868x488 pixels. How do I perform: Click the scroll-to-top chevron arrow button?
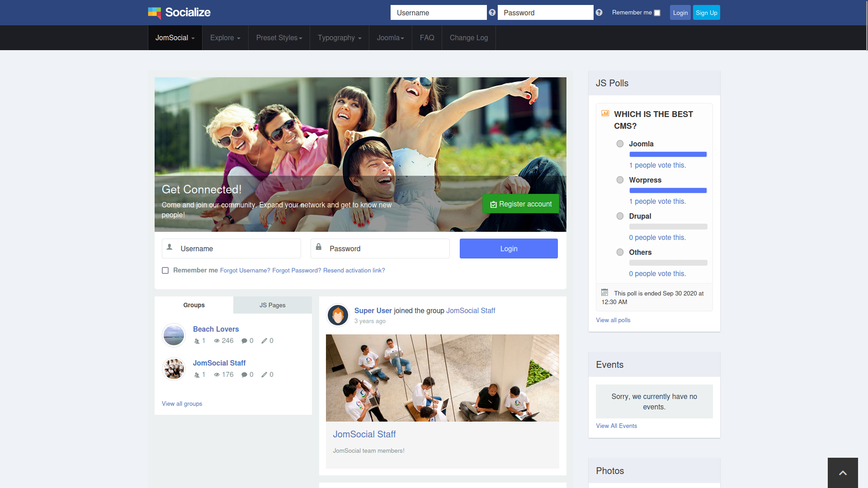click(x=843, y=473)
